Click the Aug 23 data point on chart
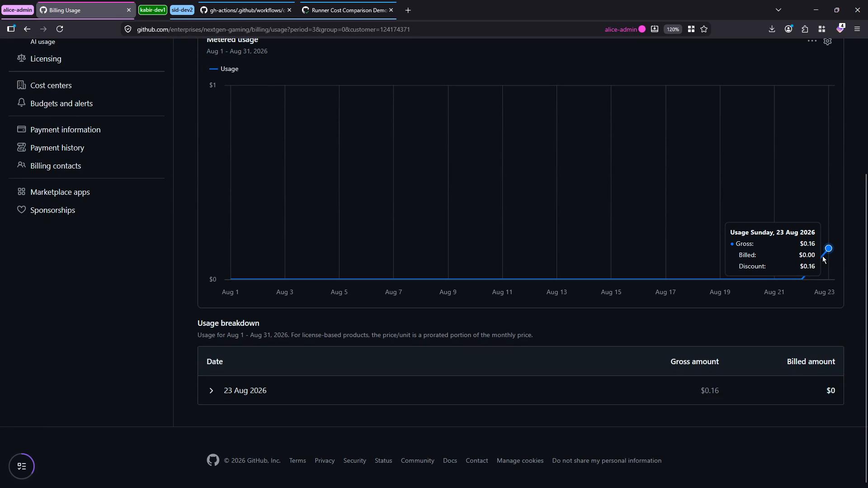 828,249
